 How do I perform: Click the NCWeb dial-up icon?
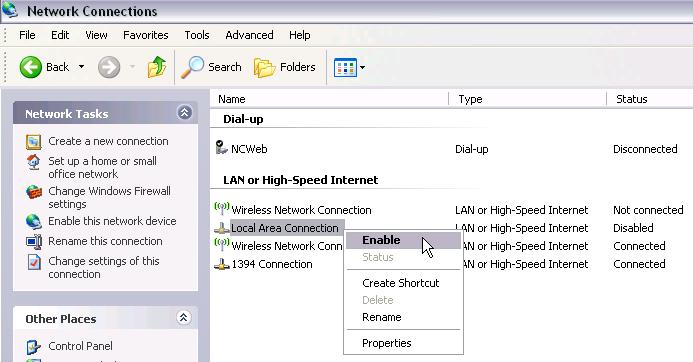(221, 147)
